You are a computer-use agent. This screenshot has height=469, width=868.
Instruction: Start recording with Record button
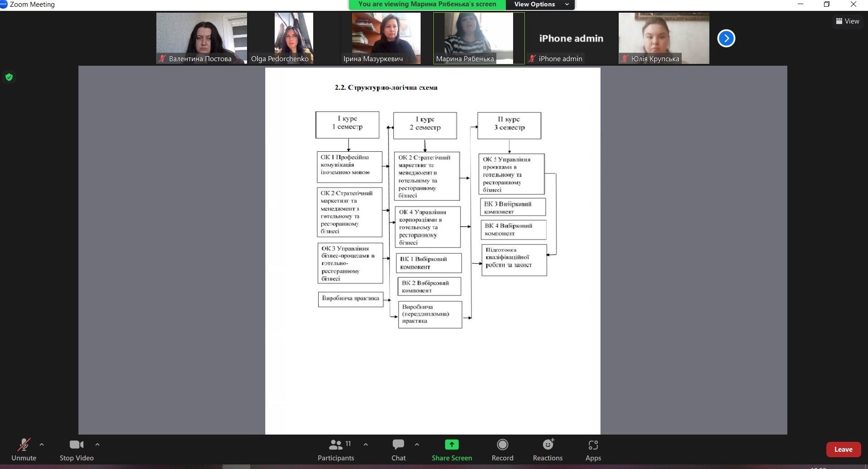[502, 449]
